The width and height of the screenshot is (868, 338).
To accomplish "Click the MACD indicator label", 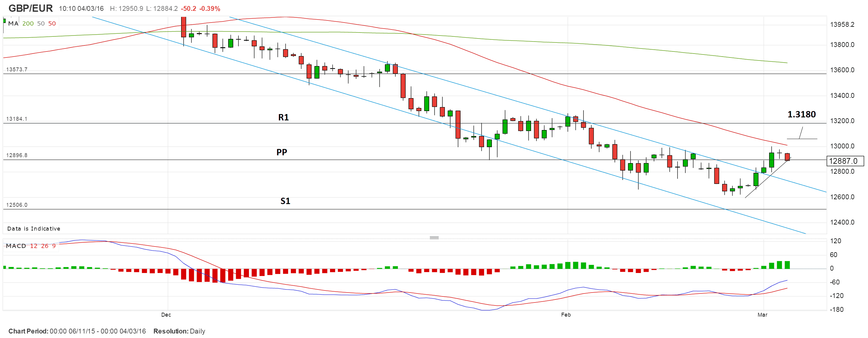I will click(x=16, y=246).
